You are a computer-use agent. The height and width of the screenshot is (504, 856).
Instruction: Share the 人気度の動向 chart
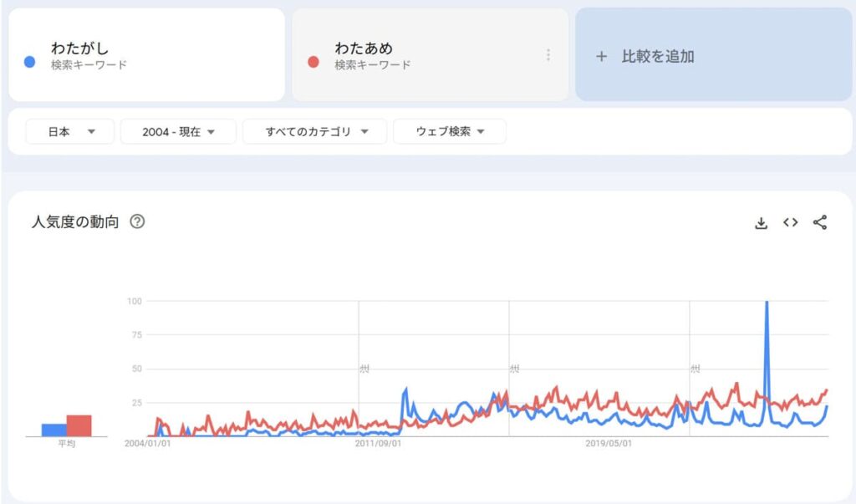pyautogui.click(x=820, y=222)
